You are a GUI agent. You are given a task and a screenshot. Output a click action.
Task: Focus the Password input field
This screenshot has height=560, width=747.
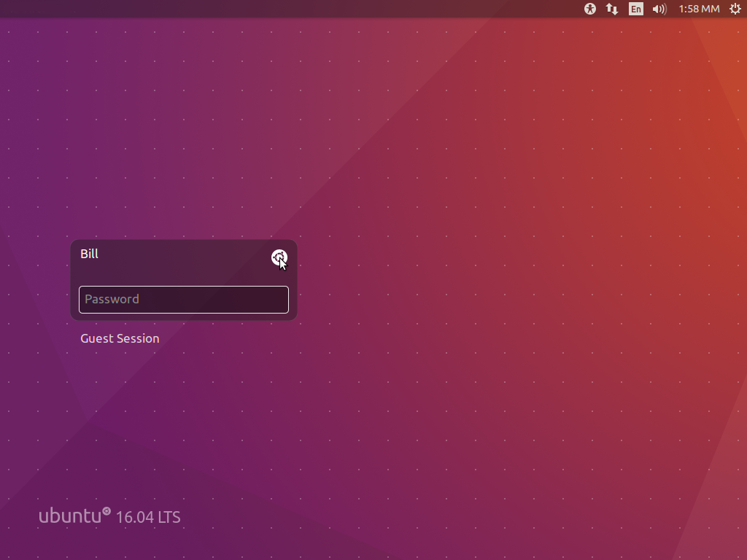click(183, 299)
